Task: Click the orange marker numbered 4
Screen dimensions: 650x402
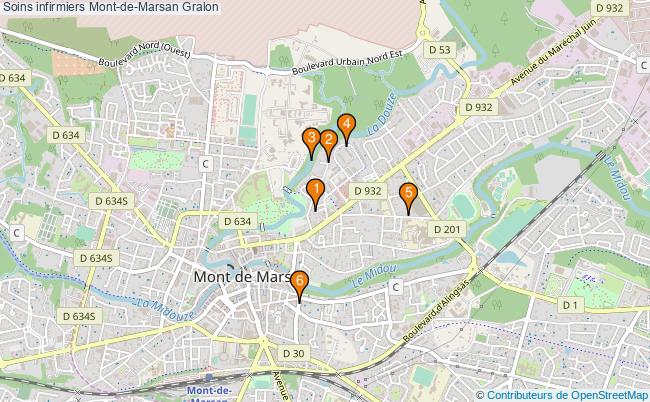Action: (347, 128)
